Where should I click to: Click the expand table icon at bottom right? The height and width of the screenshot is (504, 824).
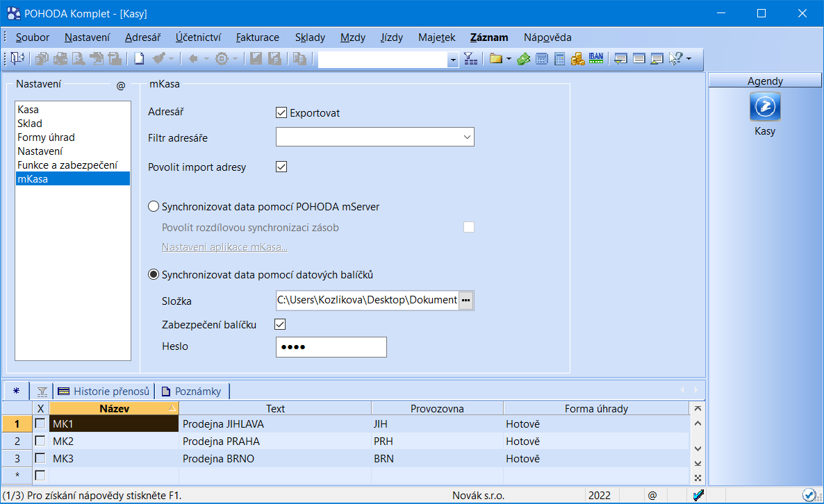698,478
